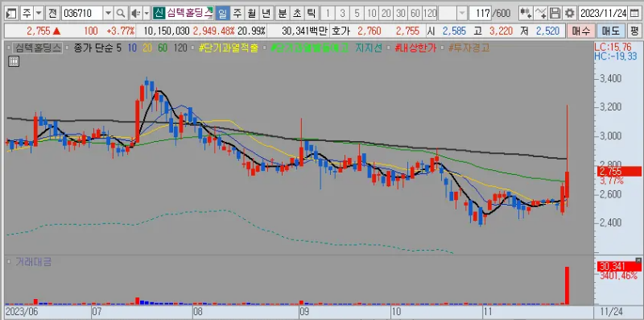644x320 pixels.
Task: Click the bar count field 117
Action: tap(481, 14)
